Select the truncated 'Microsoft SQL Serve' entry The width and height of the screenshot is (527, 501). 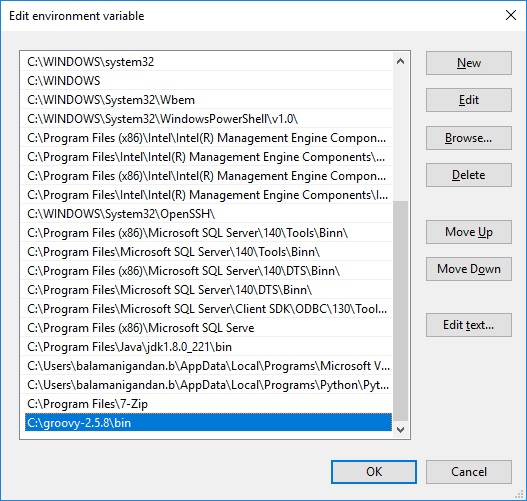208,328
